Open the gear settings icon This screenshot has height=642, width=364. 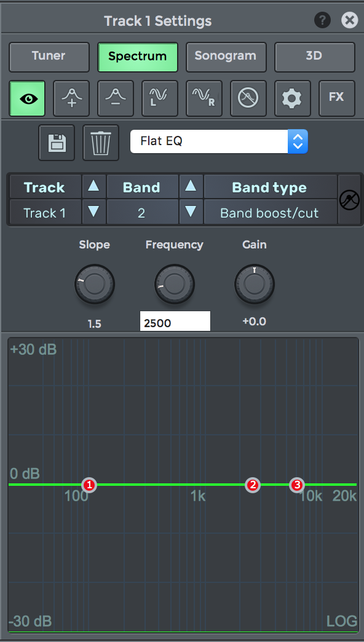pyautogui.click(x=292, y=98)
